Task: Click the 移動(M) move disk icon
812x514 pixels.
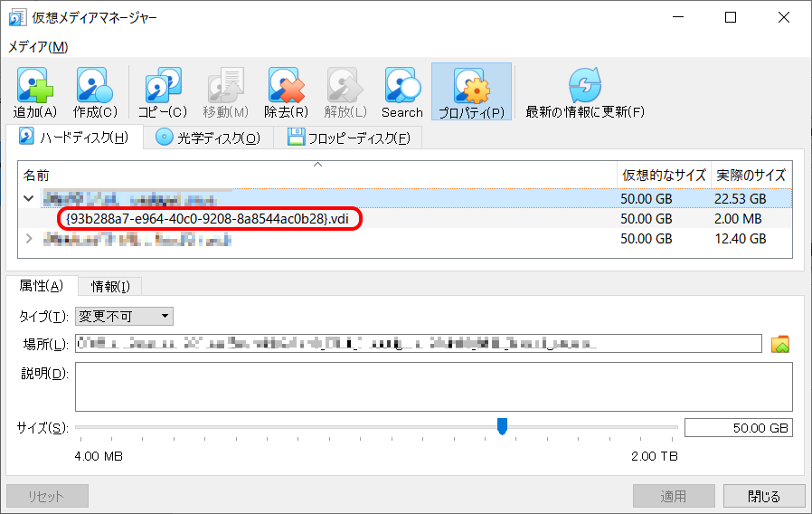Action: (x=225, y=86)
